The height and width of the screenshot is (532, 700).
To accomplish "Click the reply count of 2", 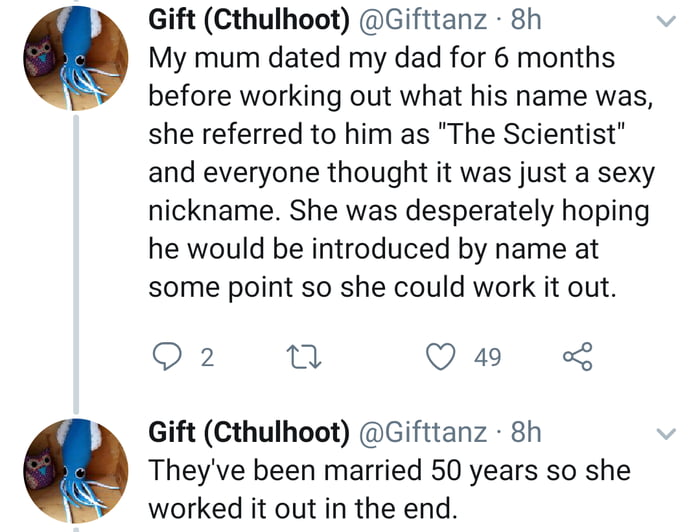I will (x=206, y=358).
